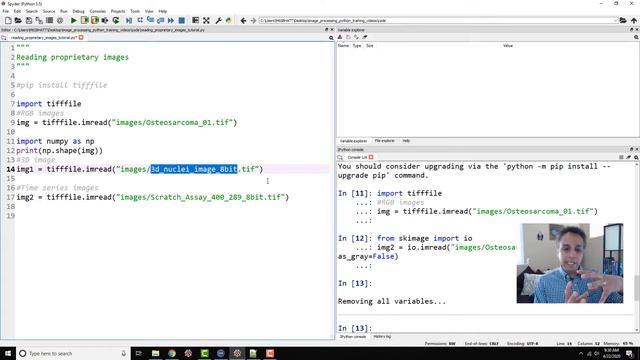Image resolution: width=640 pixels, height=360 pixels.
Task: Change to the parent directory
Action: point(633,20)
